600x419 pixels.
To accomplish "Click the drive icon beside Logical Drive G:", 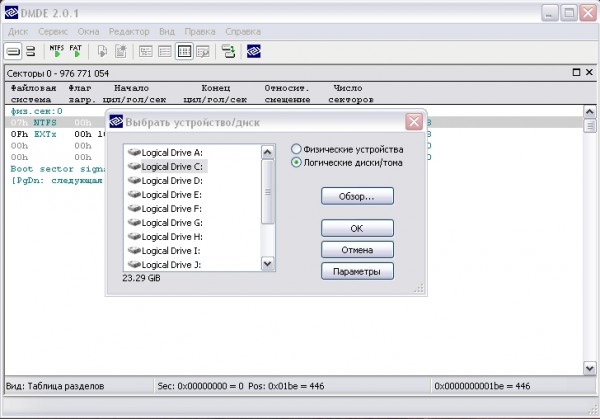I will click(x=134, y=222).
